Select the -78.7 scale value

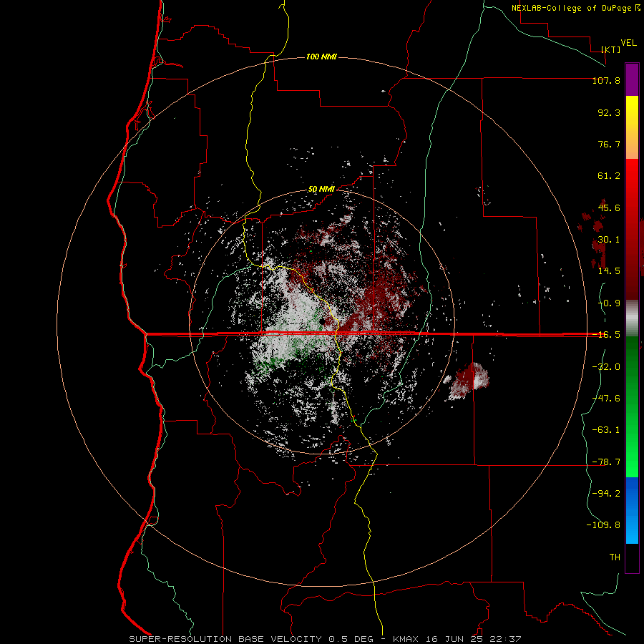pyautogui.click(x=606, y=462)
